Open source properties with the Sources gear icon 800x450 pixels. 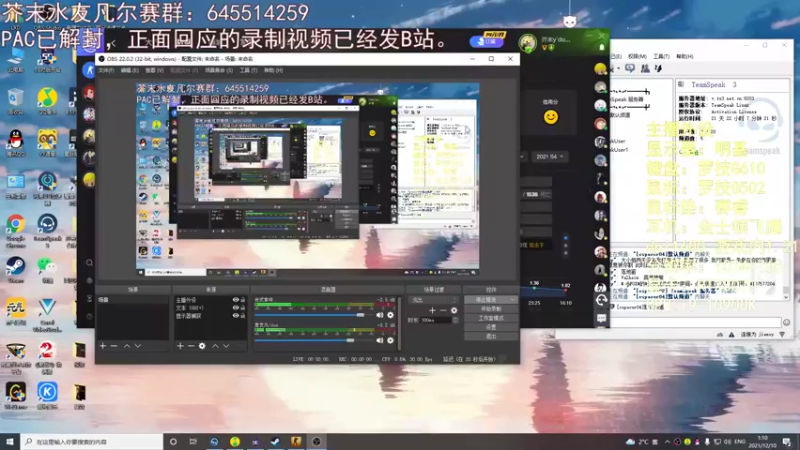click(202, 346)
